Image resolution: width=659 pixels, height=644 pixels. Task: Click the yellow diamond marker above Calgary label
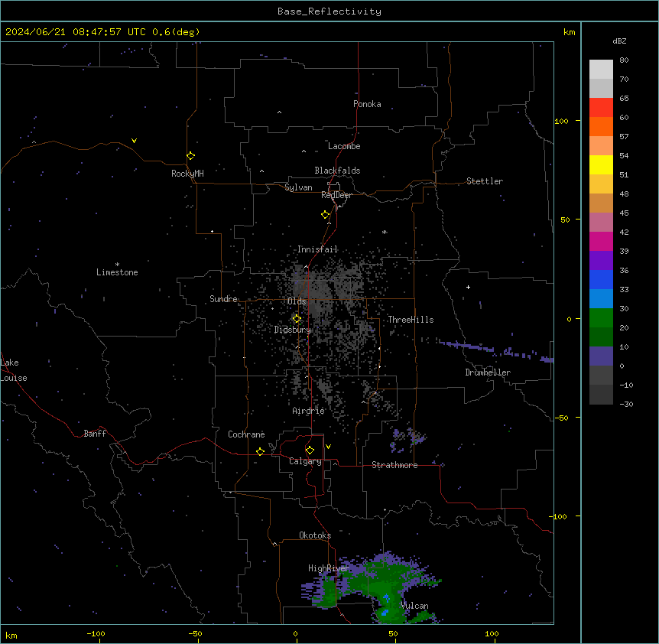coord(310,450)
